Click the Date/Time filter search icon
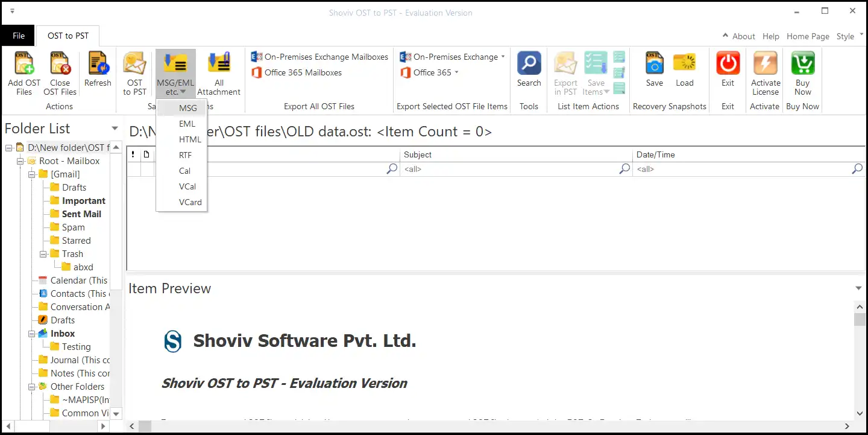 pyautogui.click(x=857, y=169)
